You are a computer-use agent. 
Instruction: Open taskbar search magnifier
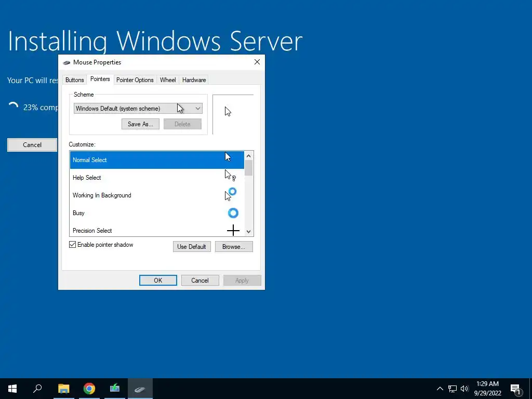(x=37, y=389)
